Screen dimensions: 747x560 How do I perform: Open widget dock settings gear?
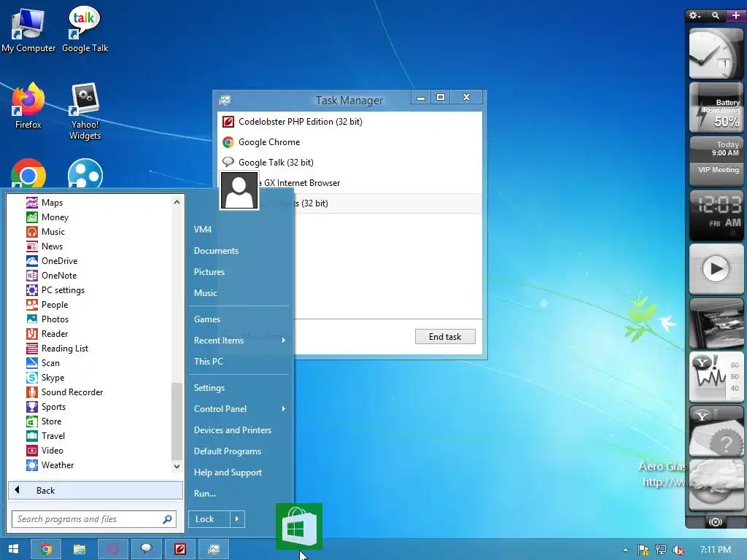click(695, 16)
